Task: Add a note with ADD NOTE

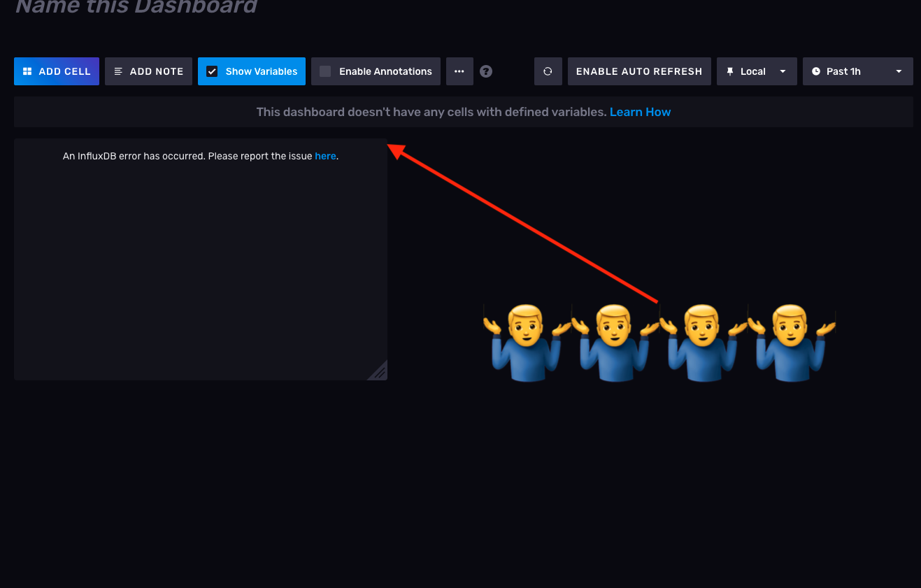Action: (148, 71)
